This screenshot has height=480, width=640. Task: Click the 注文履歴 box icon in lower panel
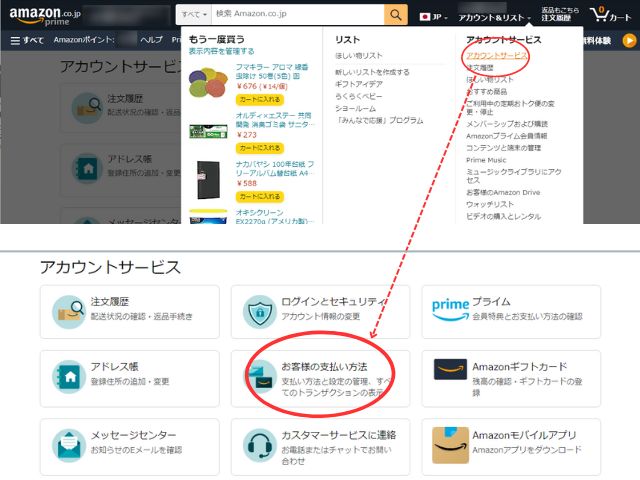69,312
